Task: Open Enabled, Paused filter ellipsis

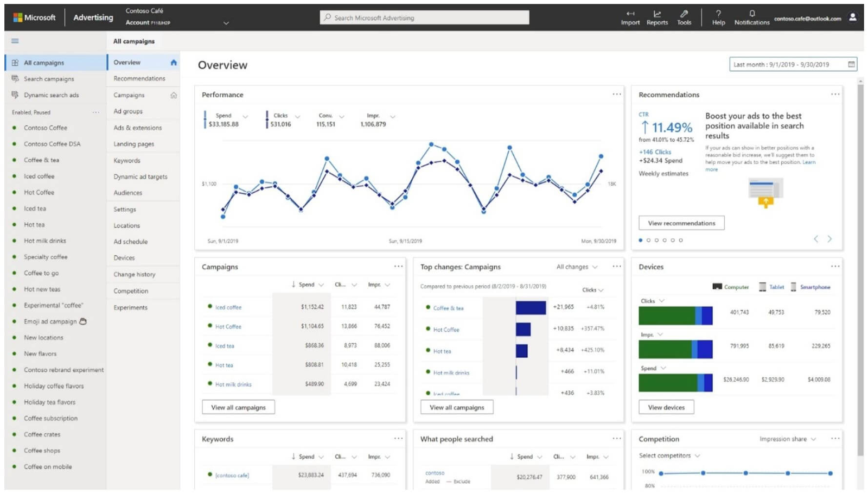Action: [x=95, y=112]
